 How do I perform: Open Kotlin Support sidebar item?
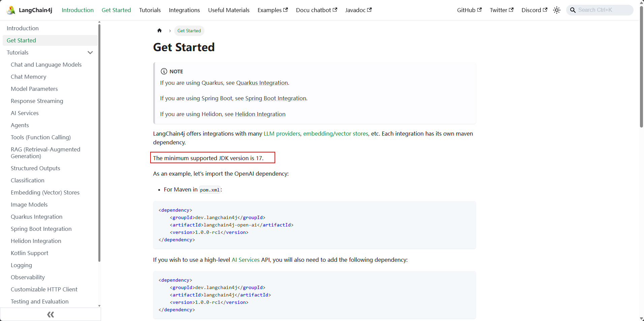point(29,253)
